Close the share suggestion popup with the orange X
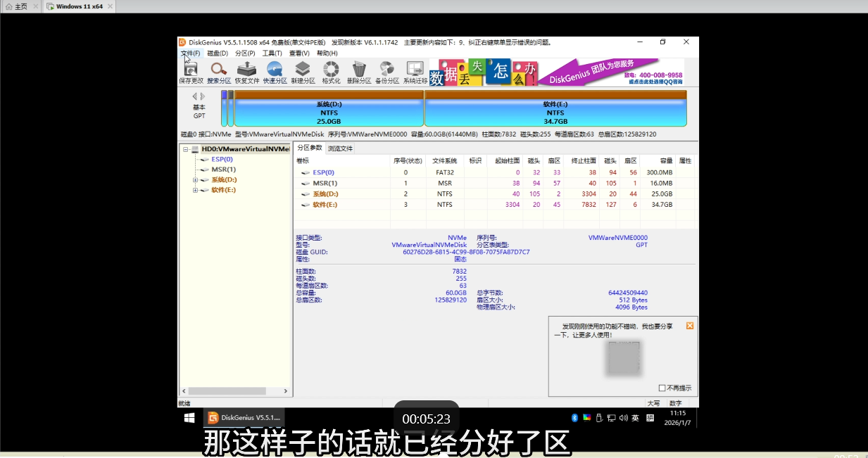868x458 pixels. (x=690, y=326)
